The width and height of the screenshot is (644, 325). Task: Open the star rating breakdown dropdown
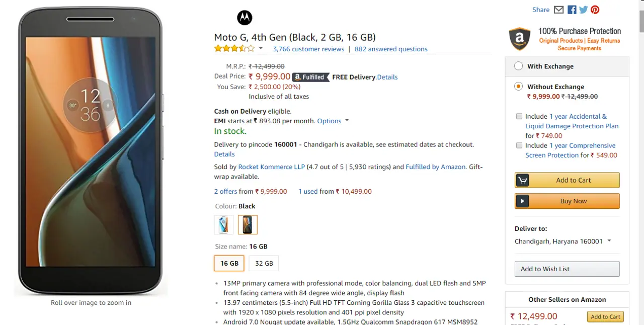(x=260, y=48)
